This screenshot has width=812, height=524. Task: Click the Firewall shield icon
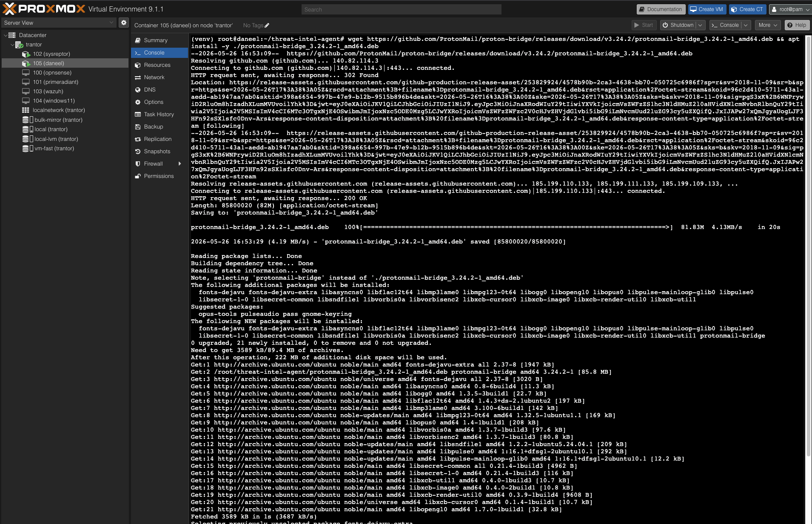pyautogui.click(x=138, y=164)
